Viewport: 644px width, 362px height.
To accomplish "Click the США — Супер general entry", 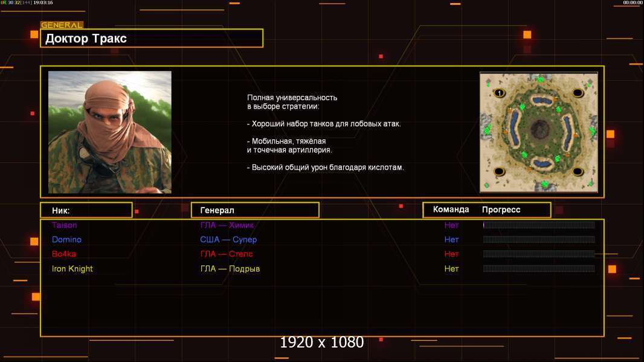I will [228, 240].
